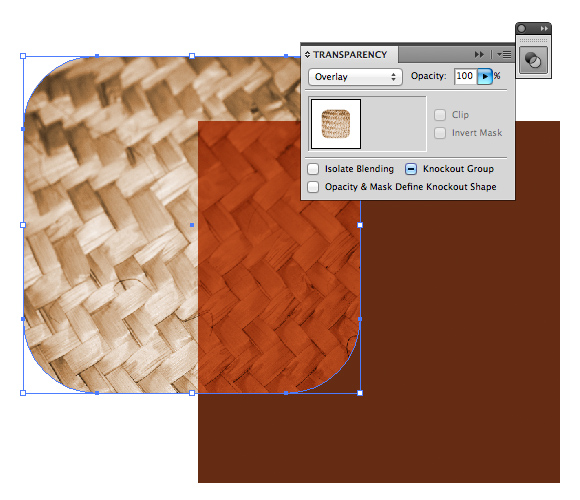Toggle the Invert Mask checkbox
Screen dimensions: 580x500
tap(440, 133)
